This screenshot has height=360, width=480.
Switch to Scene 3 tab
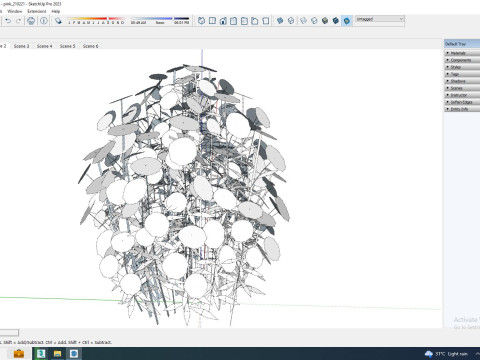(x=22, y=46)
